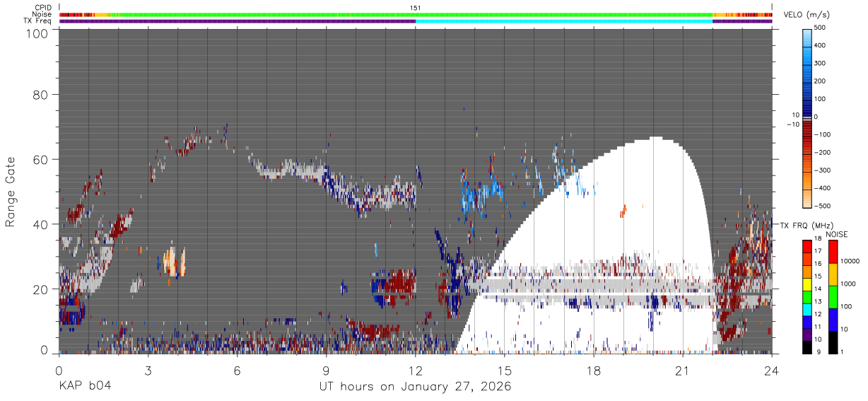Click the hour '9' tick label
The width and height of the screenshot is (868, 401).
click(327, 370)
